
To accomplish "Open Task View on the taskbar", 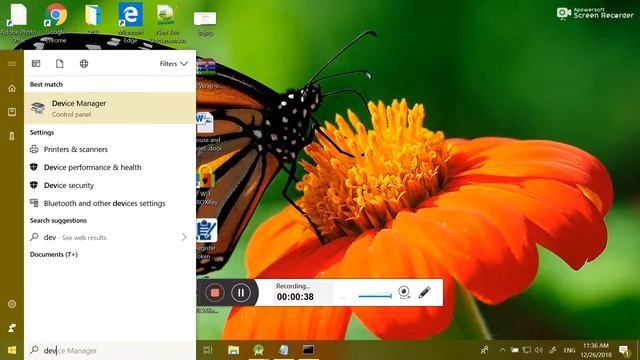I will click(x=208, y=350).
